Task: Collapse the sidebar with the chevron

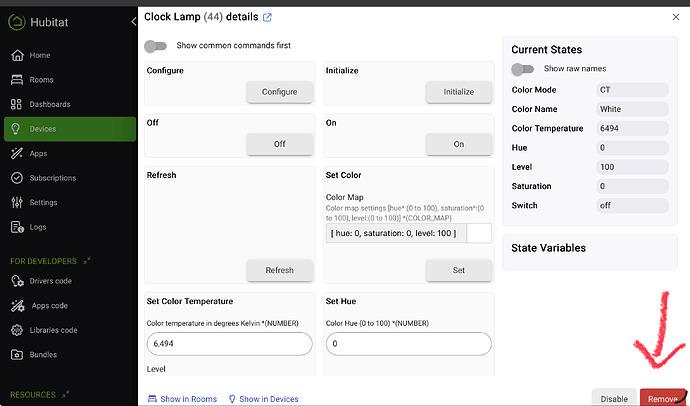Action: tap(133, 22)
